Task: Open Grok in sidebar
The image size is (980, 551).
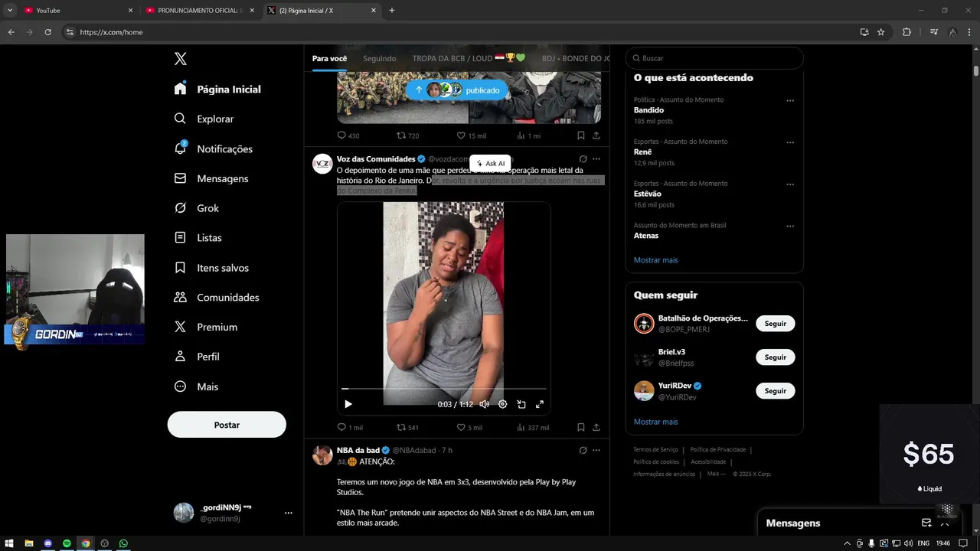Action: point(196,208)
